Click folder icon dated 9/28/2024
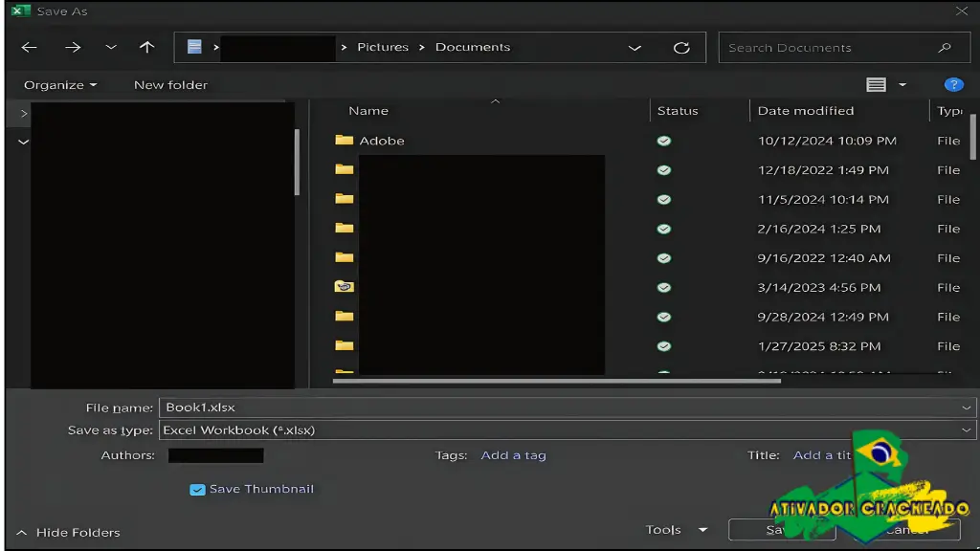The image size is (980, 551). 344,316
